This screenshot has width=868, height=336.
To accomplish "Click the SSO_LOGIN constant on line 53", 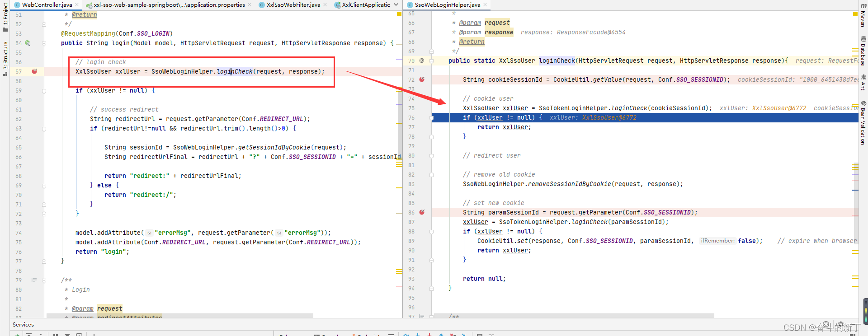I will tap(153, 33).
